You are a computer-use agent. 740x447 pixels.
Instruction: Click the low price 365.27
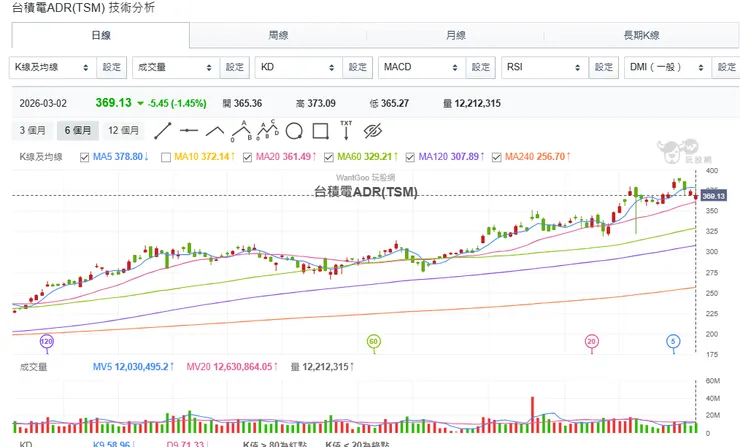(395, 103)
